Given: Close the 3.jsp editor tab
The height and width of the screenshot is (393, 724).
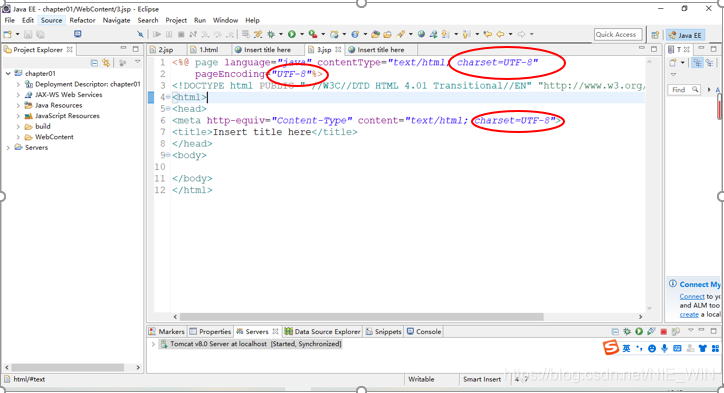Looking at the screenshot, I should (338, 49).
